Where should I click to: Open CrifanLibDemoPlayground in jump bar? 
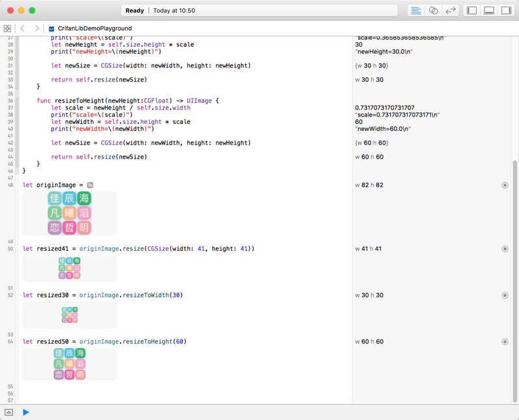pos(95,29)
